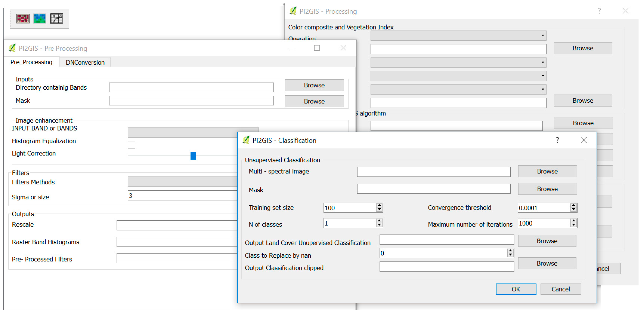Switch to the DNConversion tab
Screen dimensions: 644x313
[85, 62]
